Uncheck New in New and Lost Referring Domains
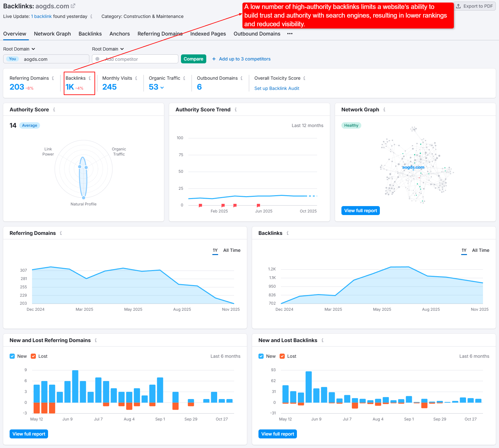This screenshot has width=499, height=448. [12, 356]
